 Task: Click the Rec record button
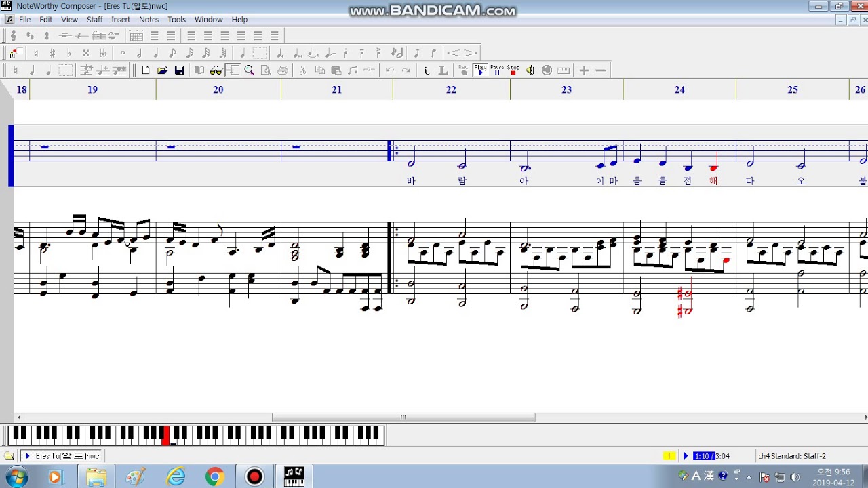(x=464, y=70)
